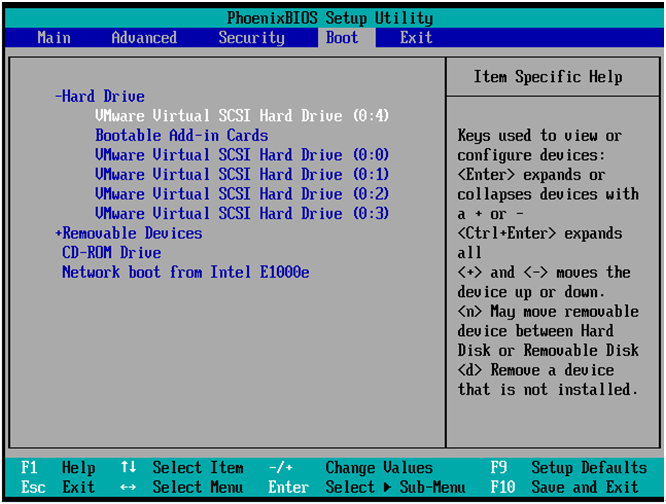Select VMware Virtual SCSI Hard Drive (0:2)
This screenshot has width=666, height=504.
[242, 194]
